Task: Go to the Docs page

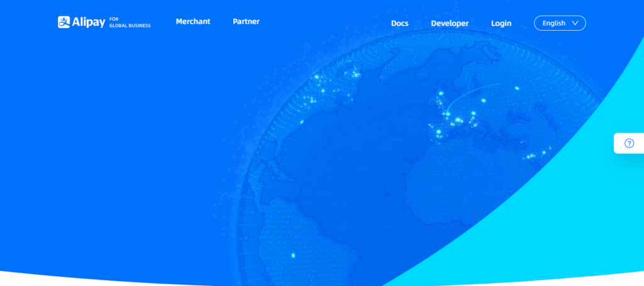Action: click(x=399, y=23)
